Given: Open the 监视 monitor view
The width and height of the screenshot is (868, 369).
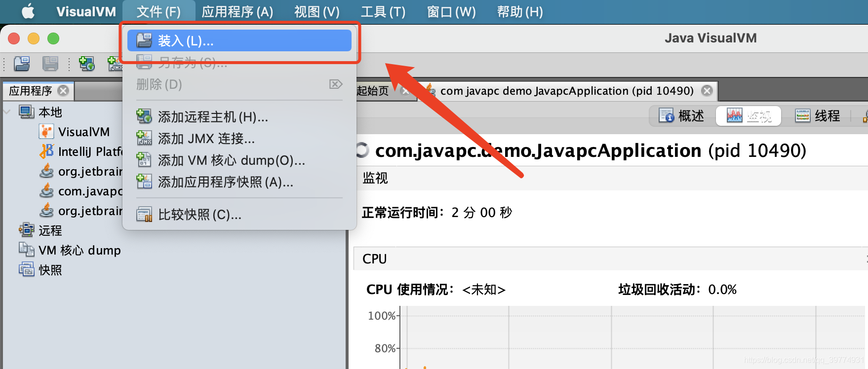Looking at the screenshot, I should 749,116.
